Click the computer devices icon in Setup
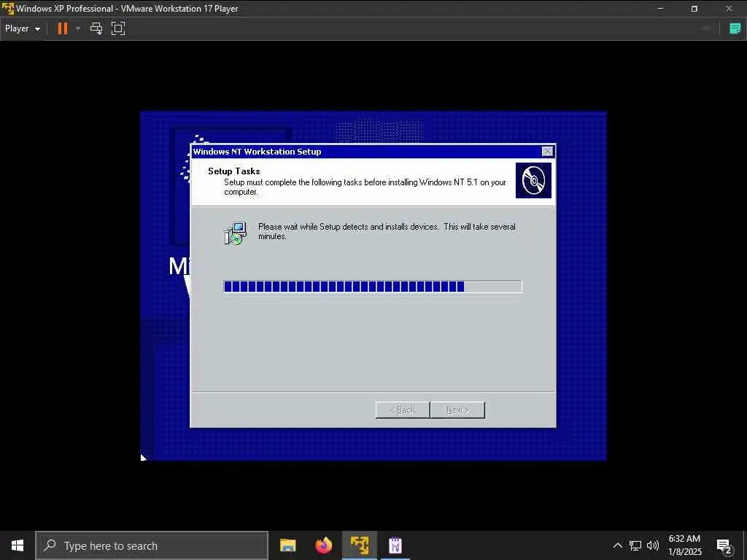 [236, 233]
